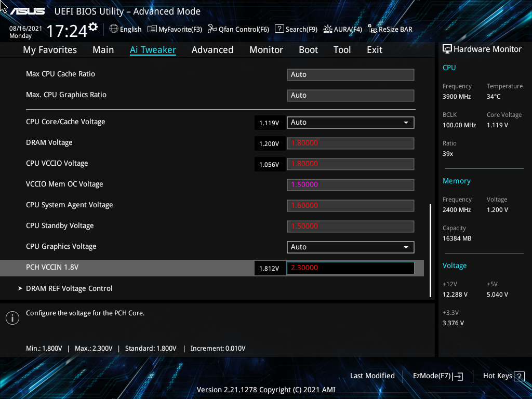Screen dimensions: 532x399
Task: Open AURA(F4) lighting icon
Action: (328, 29)
